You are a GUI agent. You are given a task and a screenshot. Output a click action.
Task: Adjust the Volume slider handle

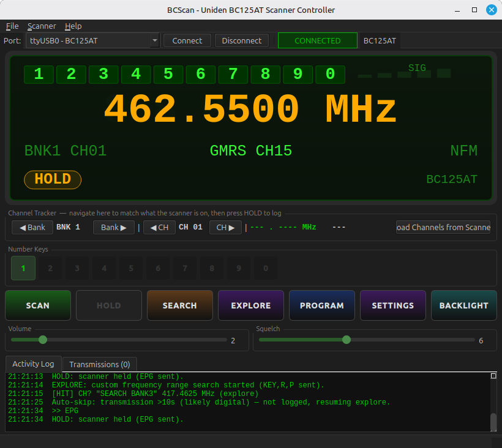coord(43,340)
